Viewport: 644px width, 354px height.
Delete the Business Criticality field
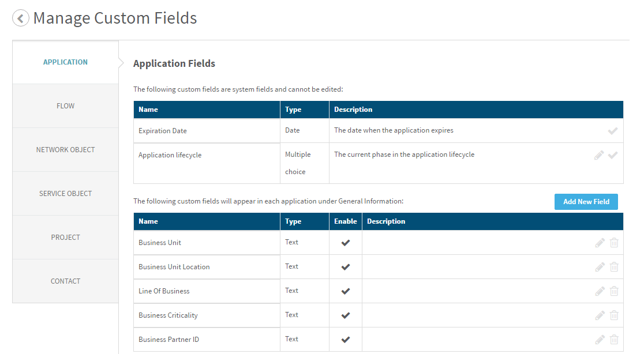click(614, 315)
